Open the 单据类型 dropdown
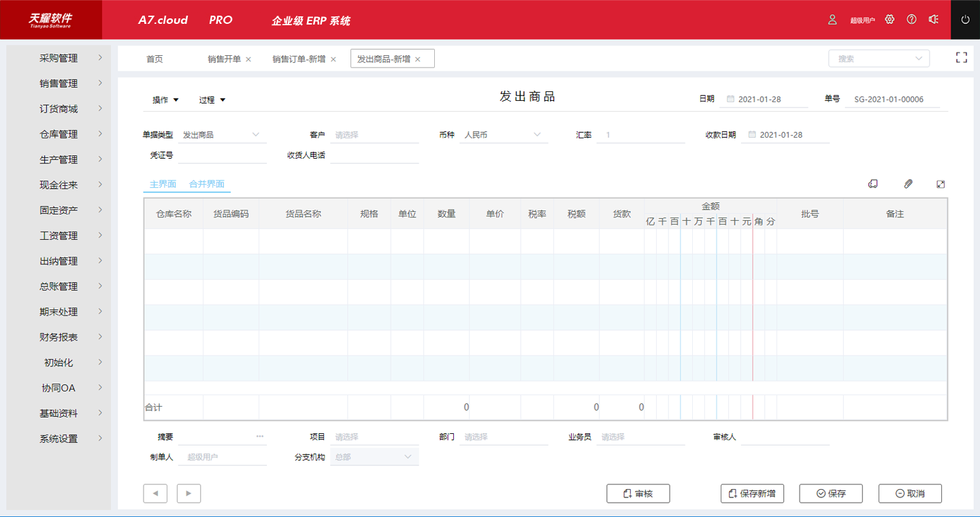Viewport: 980px width, 517px height. (x=222, y=135)
